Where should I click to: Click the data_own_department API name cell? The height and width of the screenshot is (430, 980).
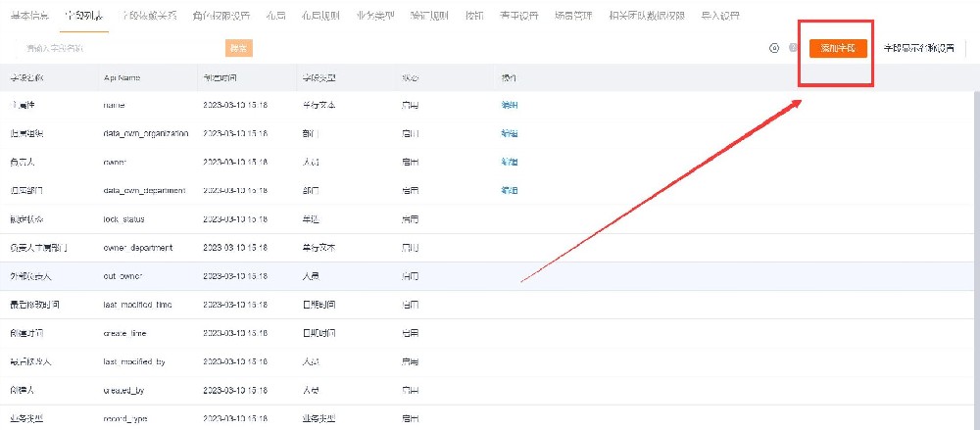point(144,190)
